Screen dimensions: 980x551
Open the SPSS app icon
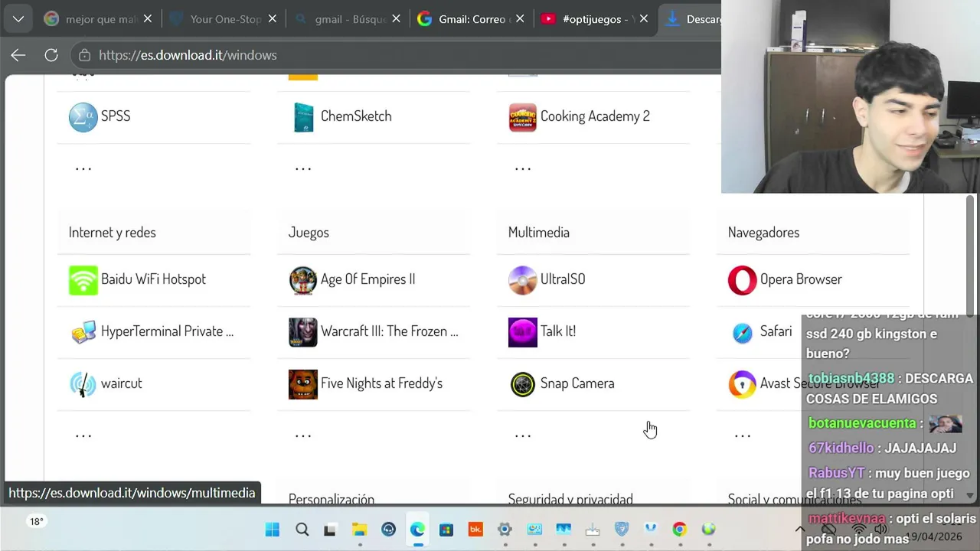tap(83, 117)
